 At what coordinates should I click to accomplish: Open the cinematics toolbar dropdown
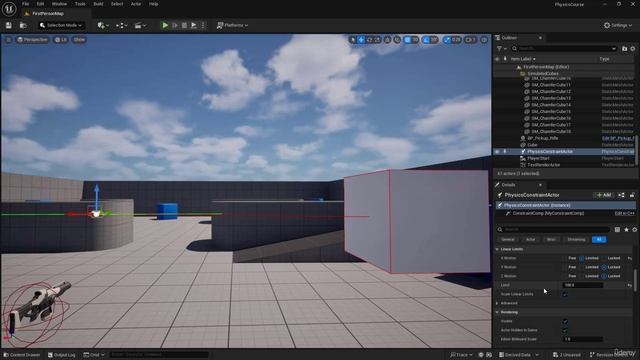[140, 25]
